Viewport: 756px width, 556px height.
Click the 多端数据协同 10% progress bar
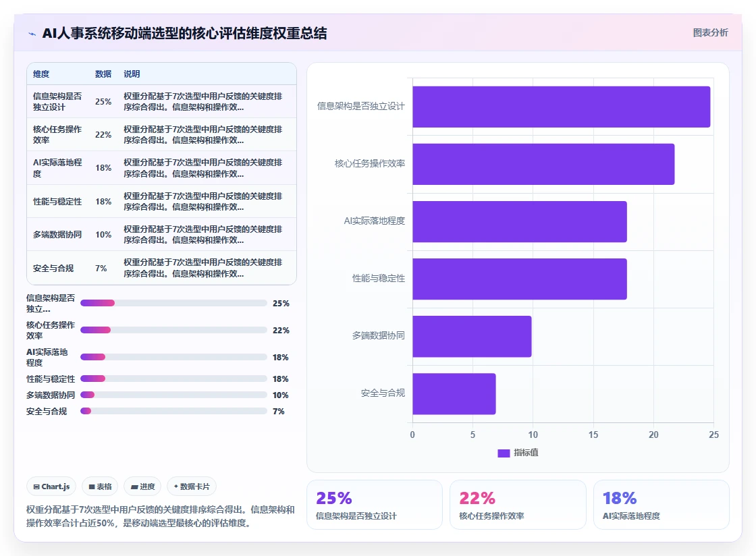[173, 395]
